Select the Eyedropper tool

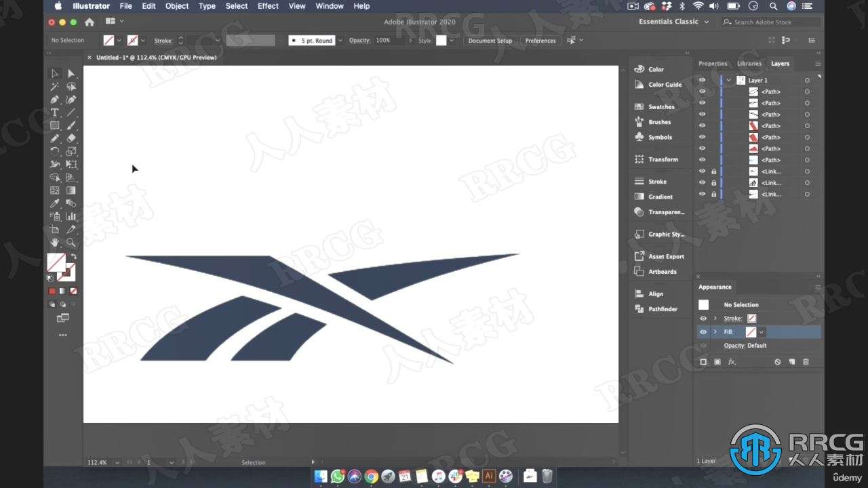55,203
